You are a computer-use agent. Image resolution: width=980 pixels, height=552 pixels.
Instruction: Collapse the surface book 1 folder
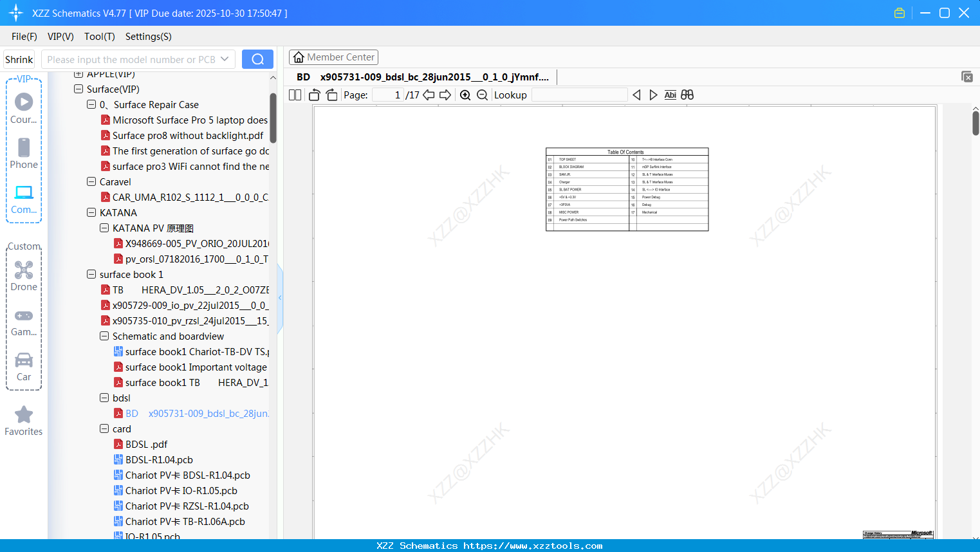click(91, 275)
